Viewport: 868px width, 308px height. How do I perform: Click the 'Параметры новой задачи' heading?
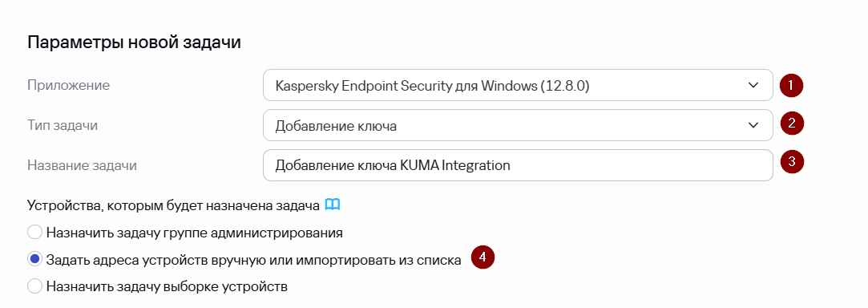click(134, 43)
